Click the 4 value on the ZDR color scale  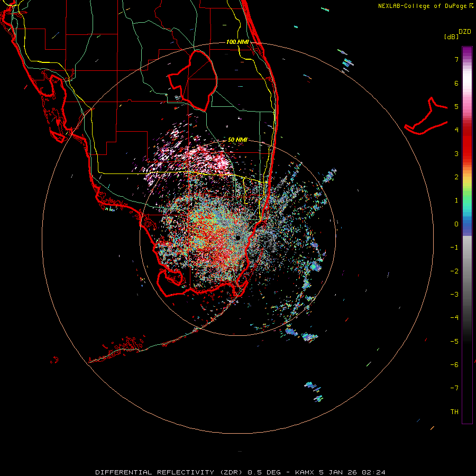click(456, 130)
